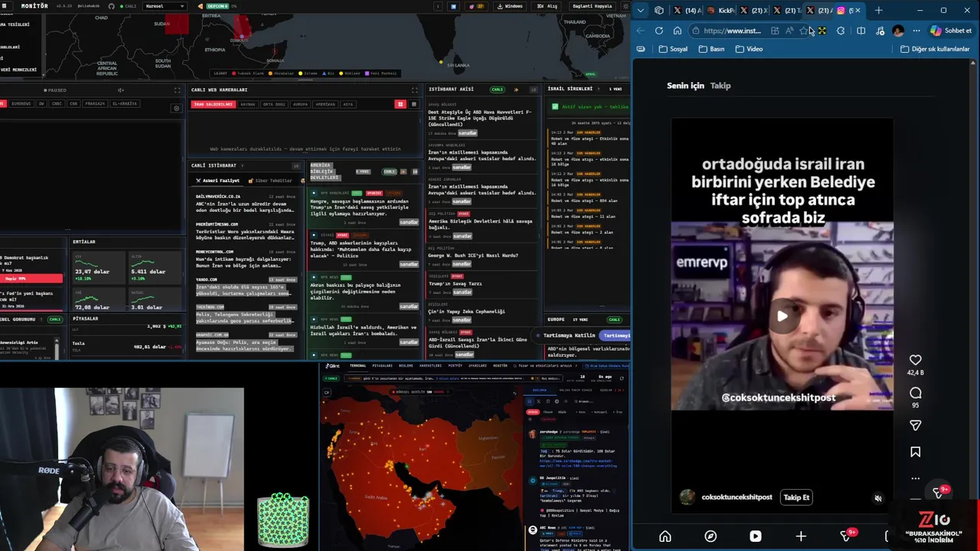Click the Edge address bar URL
The height and width of the screenshot is (551, 980).
(732, 31)
